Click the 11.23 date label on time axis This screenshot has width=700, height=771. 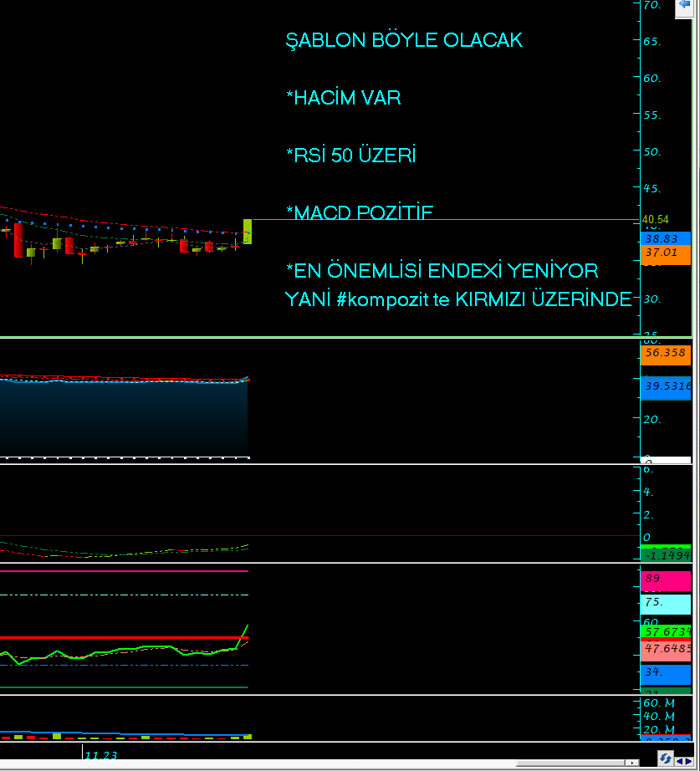101,755
